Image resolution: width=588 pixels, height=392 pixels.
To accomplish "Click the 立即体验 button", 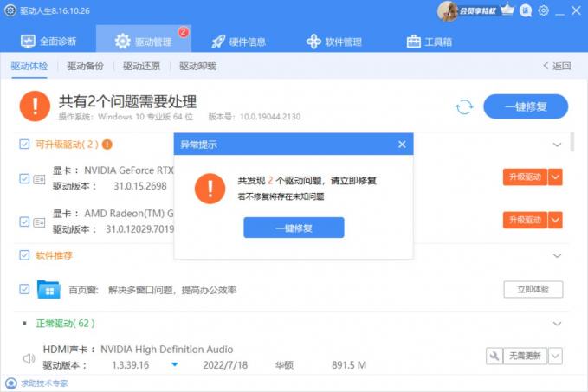I will pyautogui.click(x=533, y=289).
